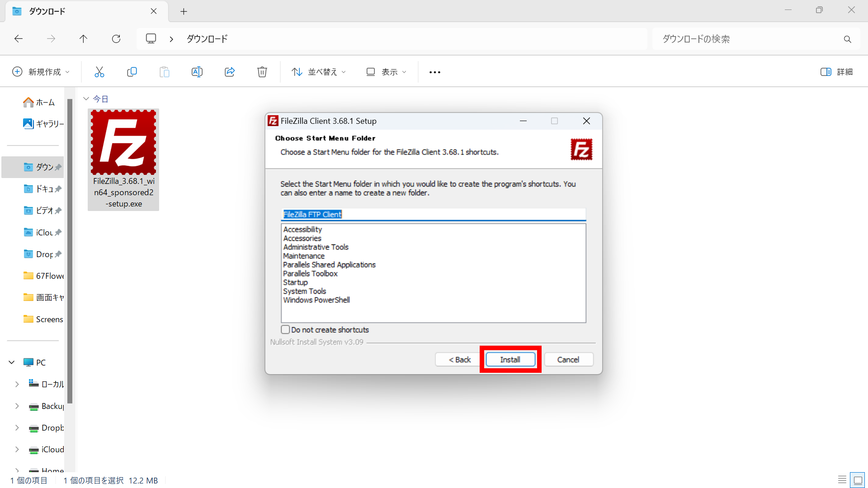Open the 新規作成 dropdown

pyautogui.click(x=41, y=72)
